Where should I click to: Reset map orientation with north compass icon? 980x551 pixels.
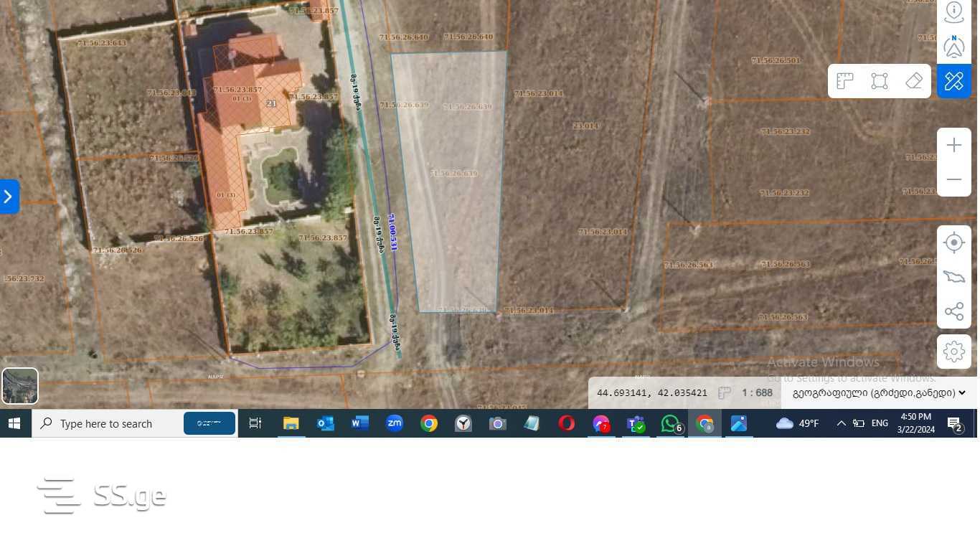(953, 47)
